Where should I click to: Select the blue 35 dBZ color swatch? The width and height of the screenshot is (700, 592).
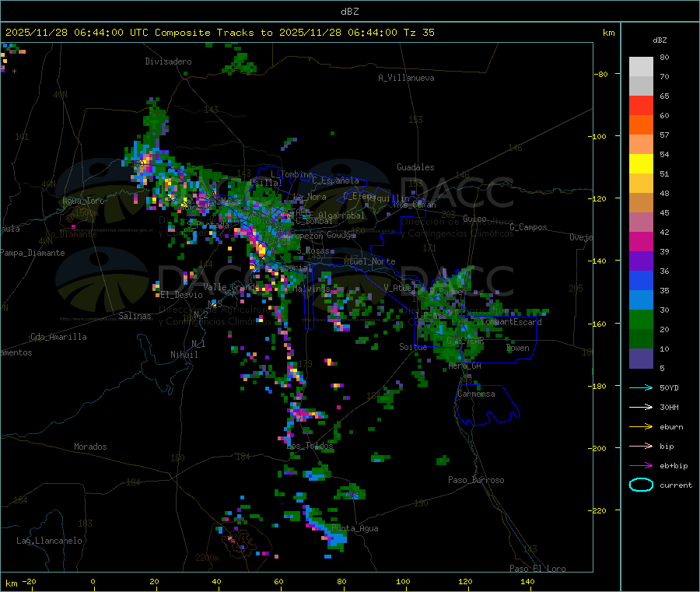pyautogui.click(x=641, y=280)
